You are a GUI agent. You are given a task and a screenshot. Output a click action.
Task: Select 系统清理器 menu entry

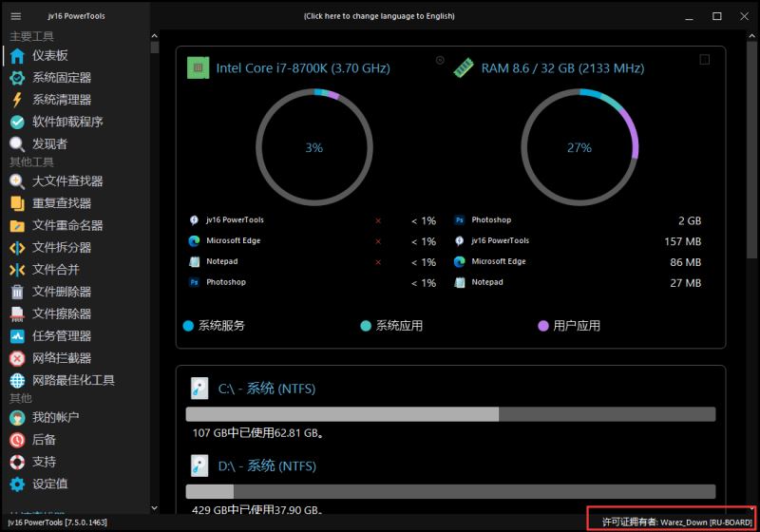(x=62, y=100)
